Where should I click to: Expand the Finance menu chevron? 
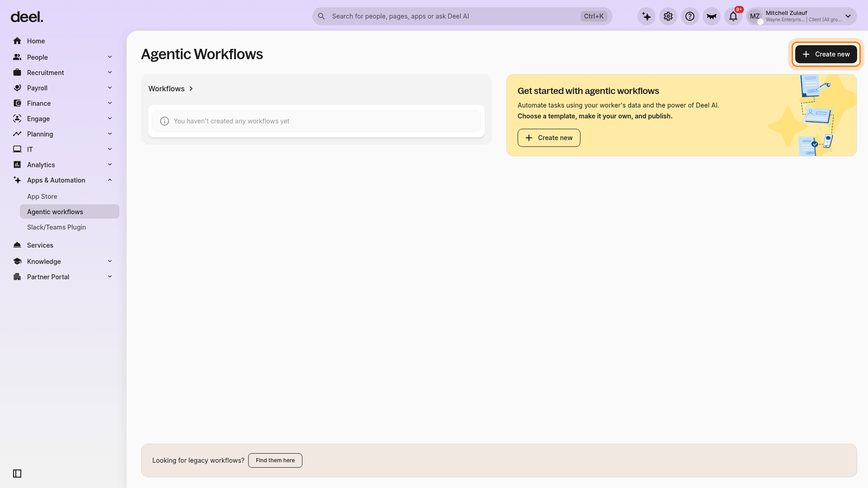[x=110, y=103]
